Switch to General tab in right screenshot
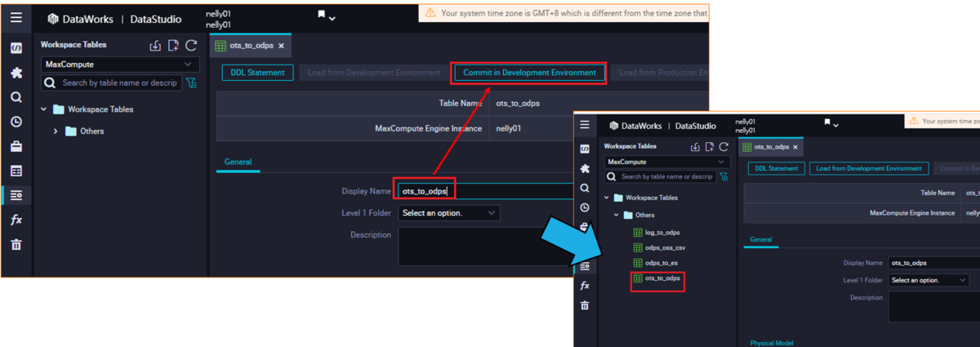980x347 pixels. [x=760, y=240]
